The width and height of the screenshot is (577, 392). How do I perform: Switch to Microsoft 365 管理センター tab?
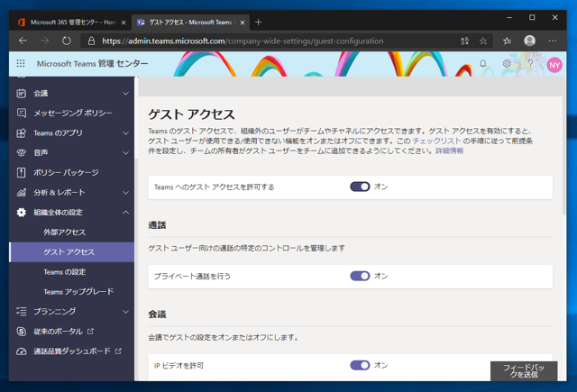pyautogui.click(x=70, y=23)
